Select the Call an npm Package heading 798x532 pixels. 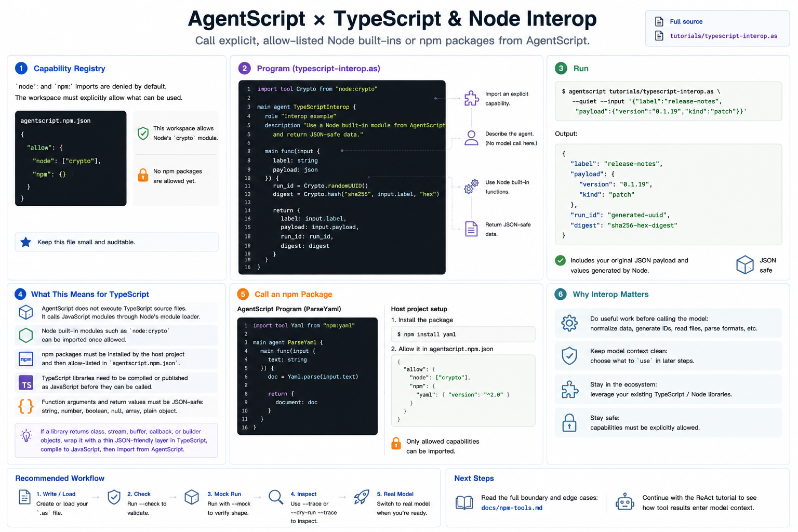(294, 294)
